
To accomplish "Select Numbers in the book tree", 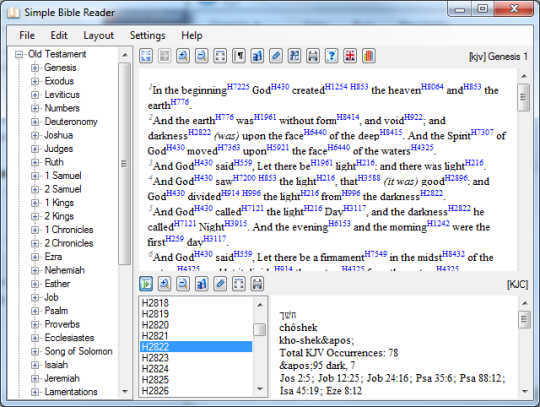I will click(x=62, y=108).
